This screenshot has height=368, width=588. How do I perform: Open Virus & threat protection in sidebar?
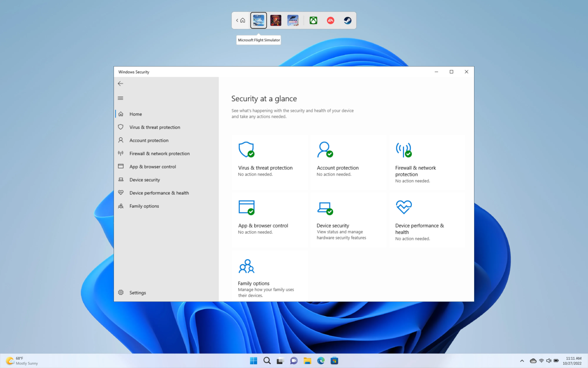[x=167, y=127]
